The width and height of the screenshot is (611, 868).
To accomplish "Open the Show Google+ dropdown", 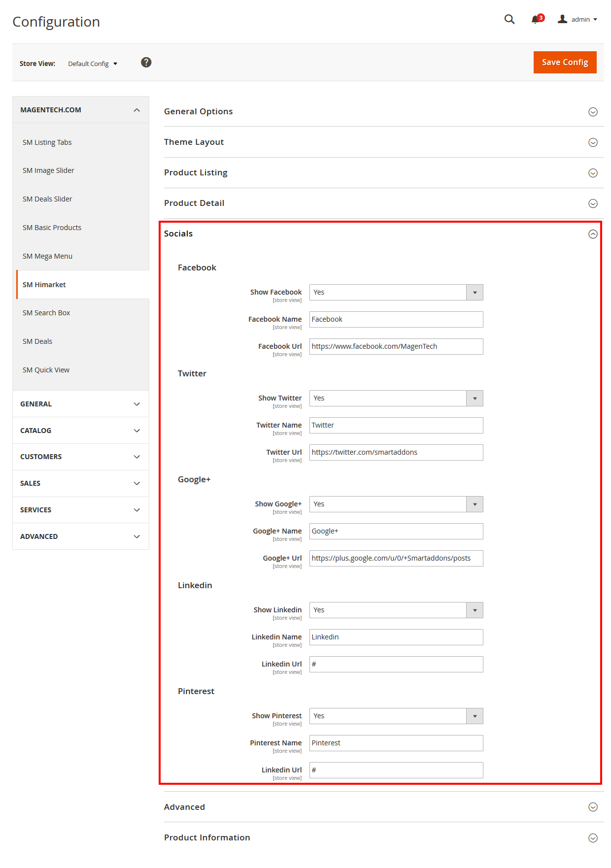I will pos(396,504).
